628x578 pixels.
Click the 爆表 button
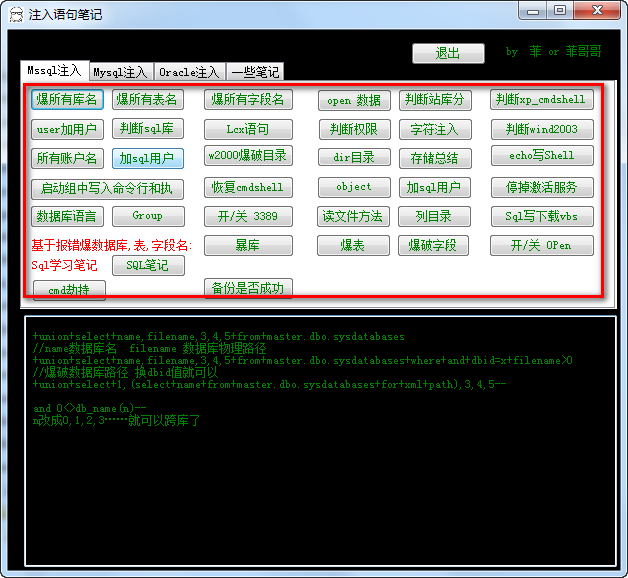(x=353, y=246)
